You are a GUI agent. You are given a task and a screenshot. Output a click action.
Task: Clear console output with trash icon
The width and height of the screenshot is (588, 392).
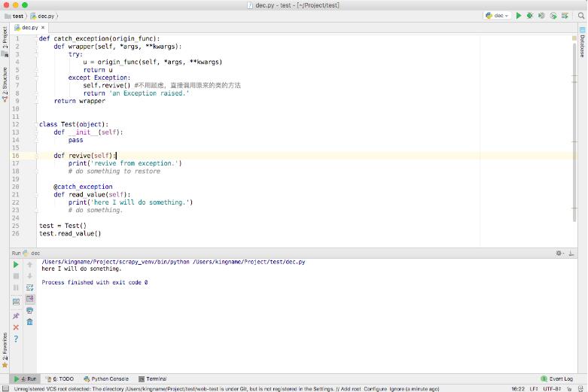pyautogui.click(x=29, y=321)
